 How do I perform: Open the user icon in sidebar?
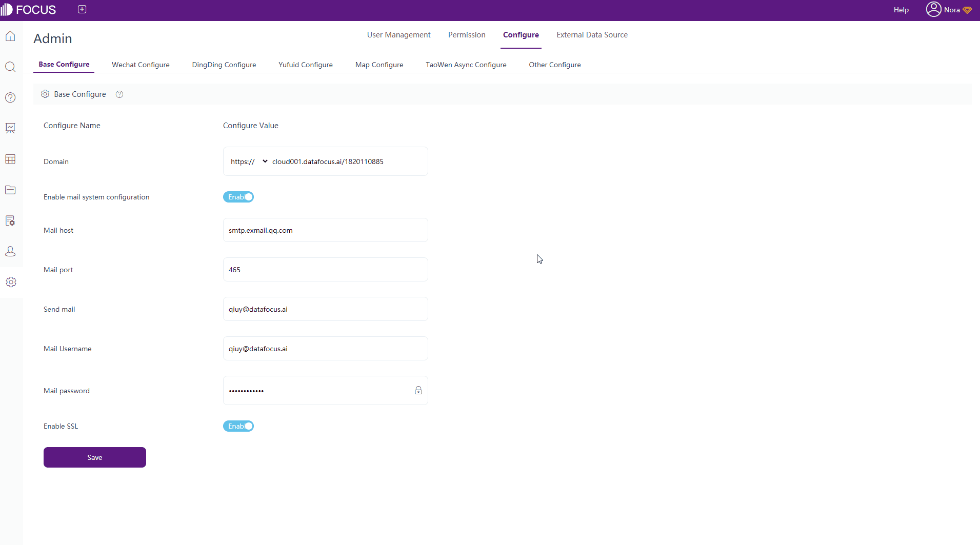click(x=10, y=251)
